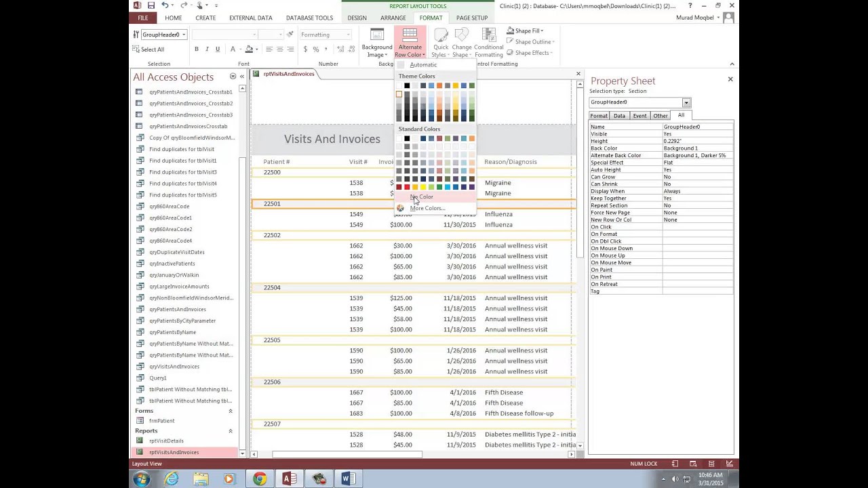This screenshot has width=868, height=488.
Task: Pick orange theme color swatch in top row
Action: coord(439,85)
